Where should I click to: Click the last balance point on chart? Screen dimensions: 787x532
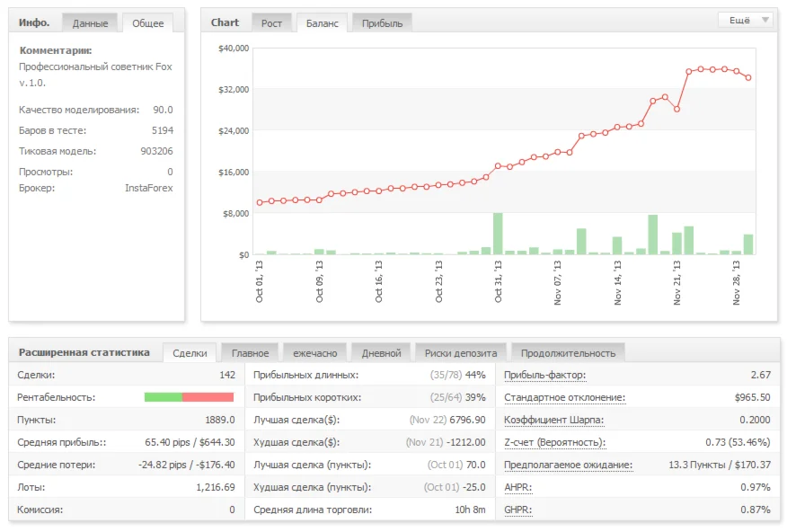pos(748,77)
